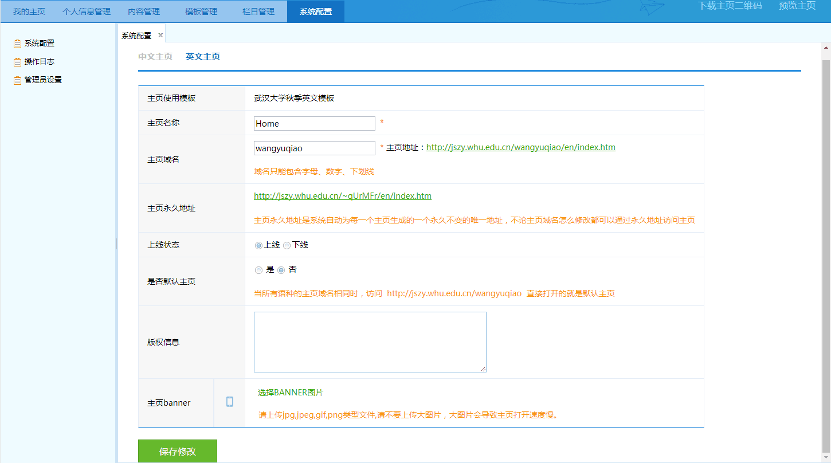Screen dimensions: 832x464
Task: Click the 管理员设置 sidebar icon
Action: (x=18, y=80)
